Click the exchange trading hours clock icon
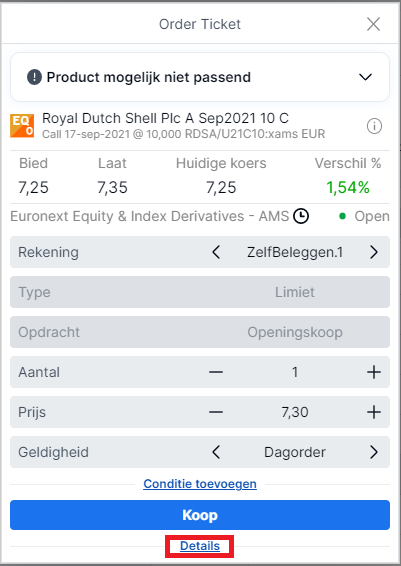 [301, 217]
